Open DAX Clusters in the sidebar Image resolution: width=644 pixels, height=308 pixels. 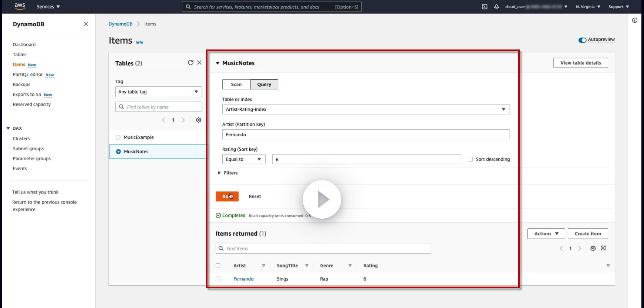tap(21, 139)
